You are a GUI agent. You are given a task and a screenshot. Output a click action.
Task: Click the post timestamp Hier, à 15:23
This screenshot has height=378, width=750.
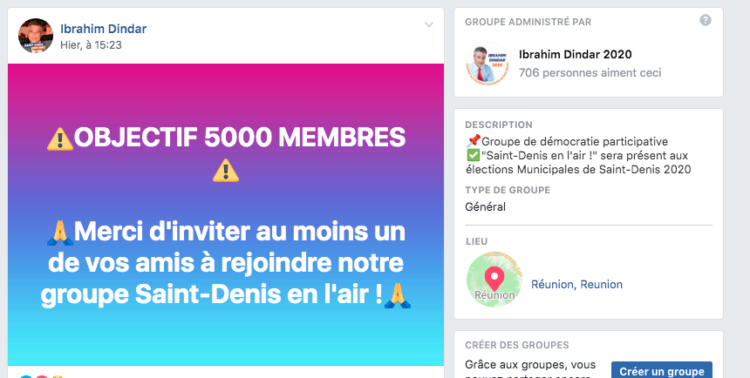[91, 45]
